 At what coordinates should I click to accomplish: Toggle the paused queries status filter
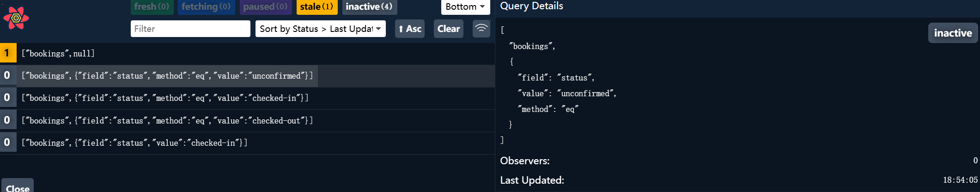pyautogui.click(x=265, y=6)
